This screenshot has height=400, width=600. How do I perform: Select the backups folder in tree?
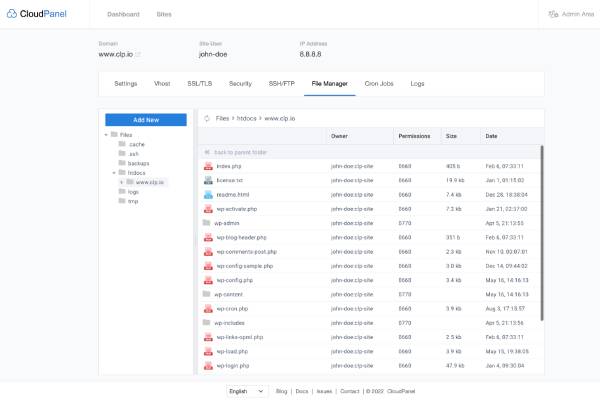138,163
